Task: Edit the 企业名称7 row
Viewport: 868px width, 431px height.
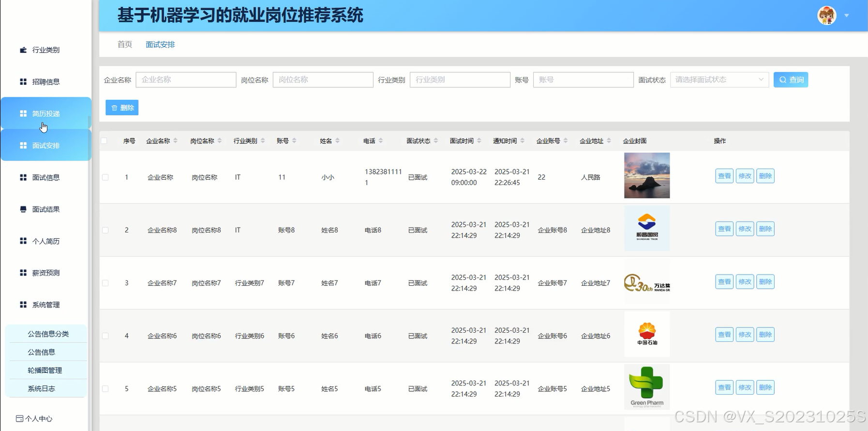Action: tap(745, 281)
